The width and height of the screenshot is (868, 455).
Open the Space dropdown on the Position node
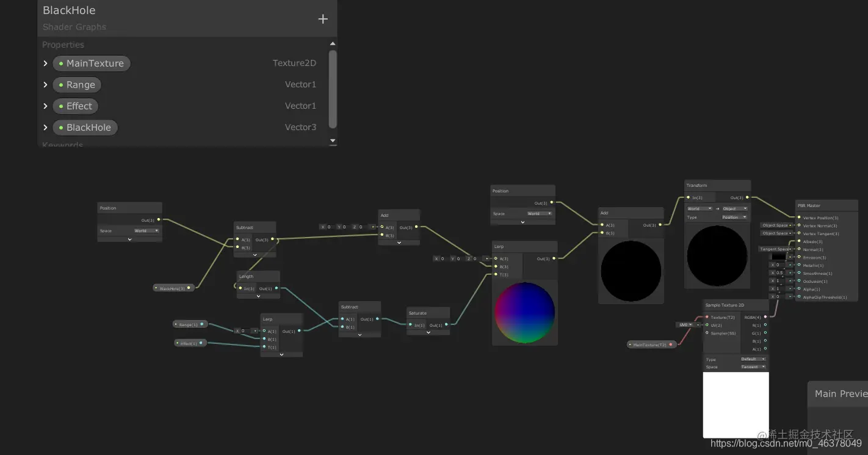(x=146, y=231)
